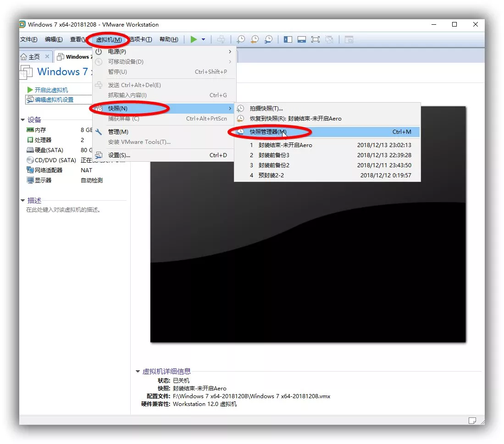Expand the 管理(M) submenu
The width and height of the screenshot is (504, 444).
(x=164, y=132)
